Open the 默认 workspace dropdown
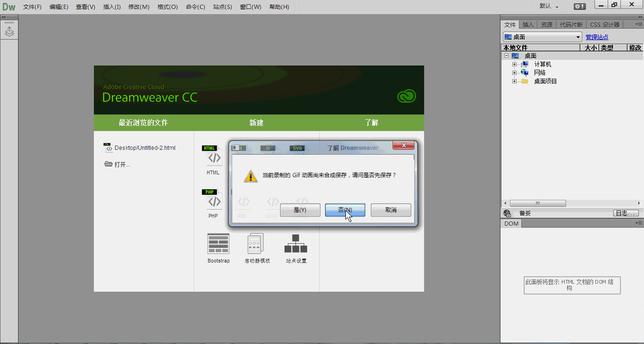 [x=549, y=7]
